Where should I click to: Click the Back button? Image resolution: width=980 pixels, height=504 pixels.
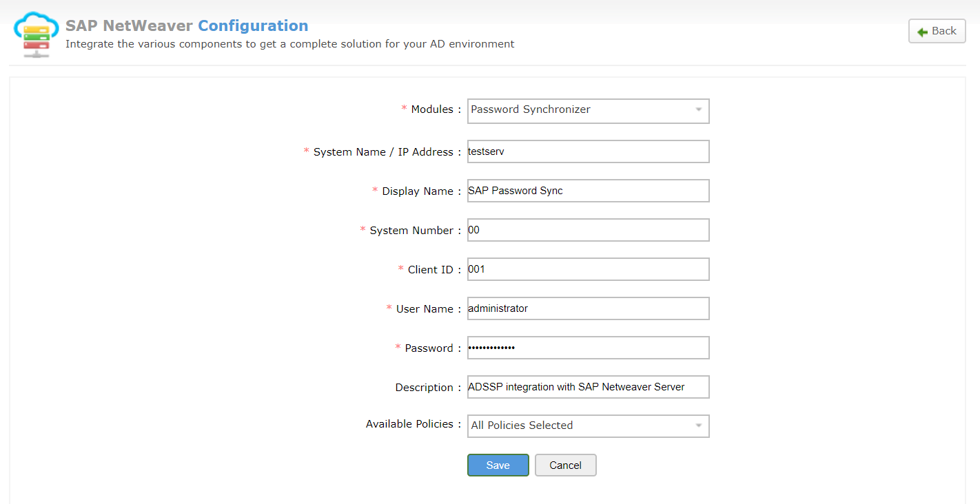pos(937,30)
